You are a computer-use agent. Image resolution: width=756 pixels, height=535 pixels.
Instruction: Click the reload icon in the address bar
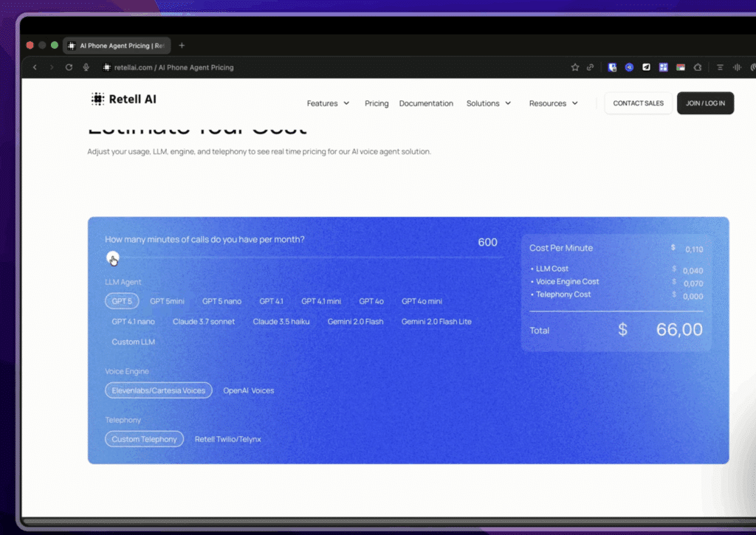click(68, 67)
